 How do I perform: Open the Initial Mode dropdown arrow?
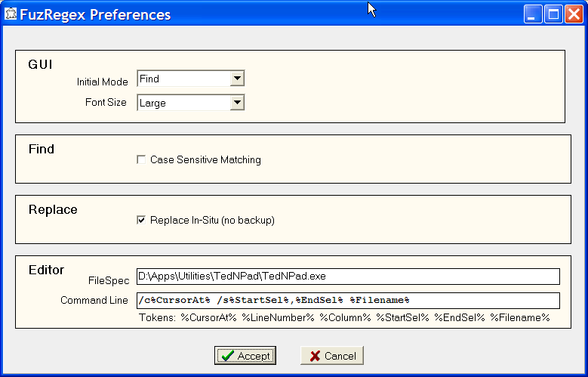click(x=237, y=79)
